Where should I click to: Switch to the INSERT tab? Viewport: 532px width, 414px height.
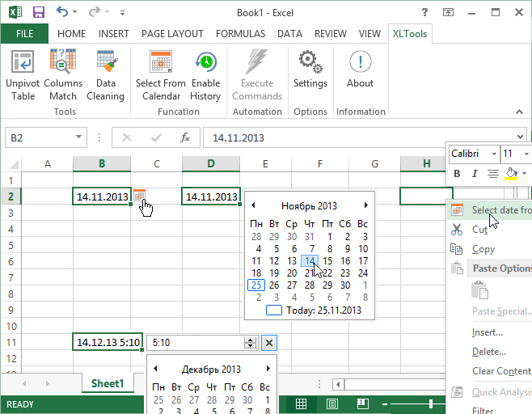[114, 34]
